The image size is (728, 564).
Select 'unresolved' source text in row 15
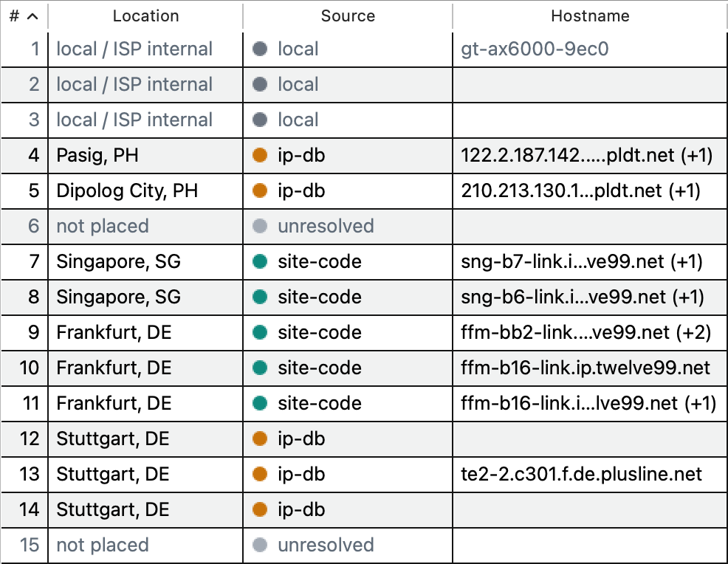326,545
